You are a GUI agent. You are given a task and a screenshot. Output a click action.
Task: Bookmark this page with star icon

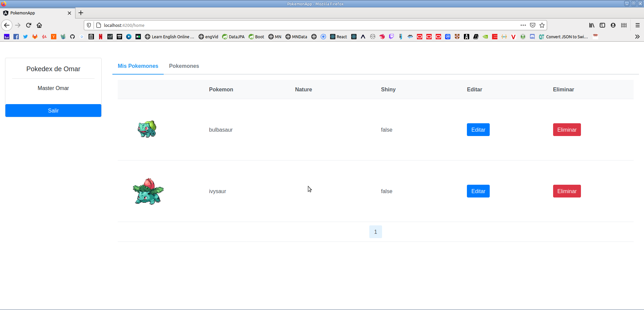[542, 25]
